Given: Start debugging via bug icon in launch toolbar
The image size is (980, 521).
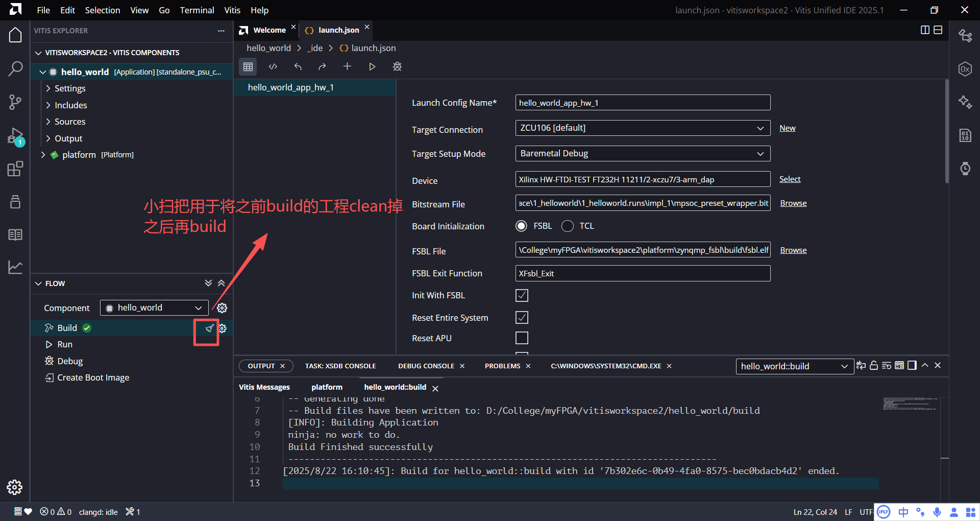Looking at the screenshot, I should [x=397, y=66].
